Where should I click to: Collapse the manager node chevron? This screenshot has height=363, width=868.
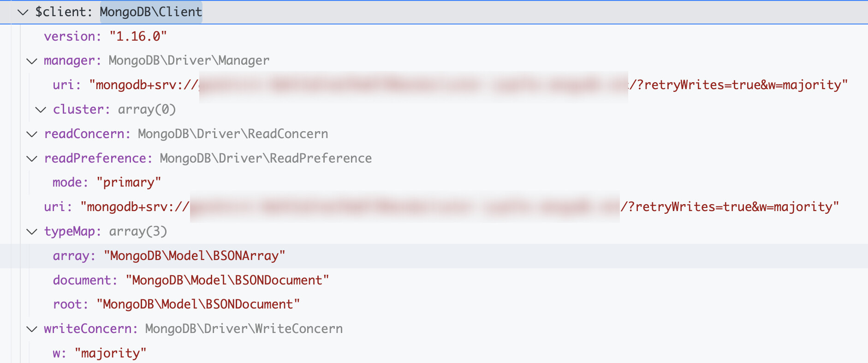[x=32, y=61]
